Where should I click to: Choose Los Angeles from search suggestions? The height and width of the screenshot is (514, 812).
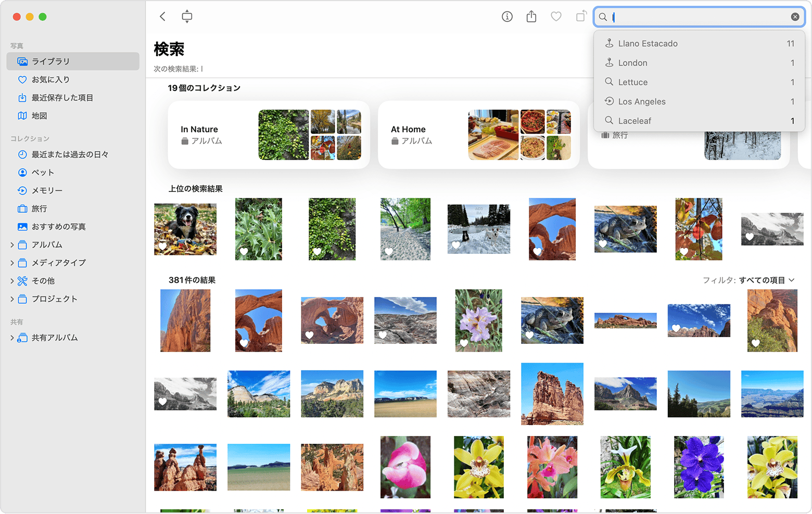point(642,101)
